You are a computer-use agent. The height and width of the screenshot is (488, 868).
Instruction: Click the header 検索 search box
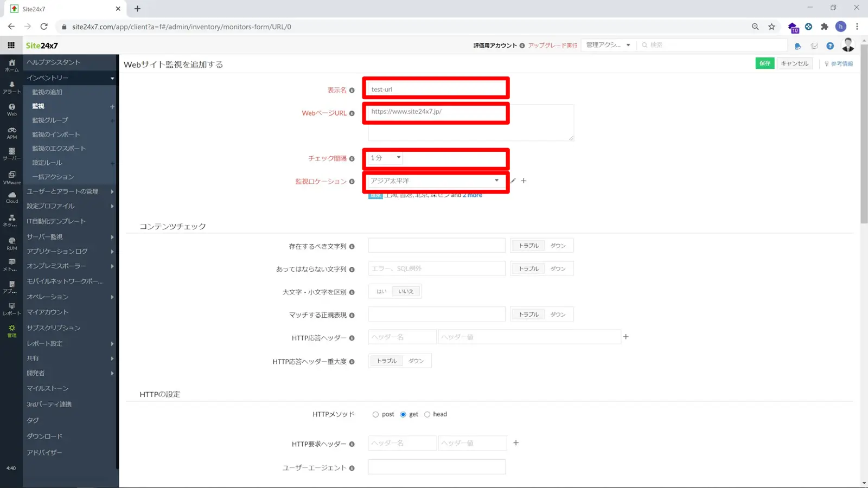712,45
